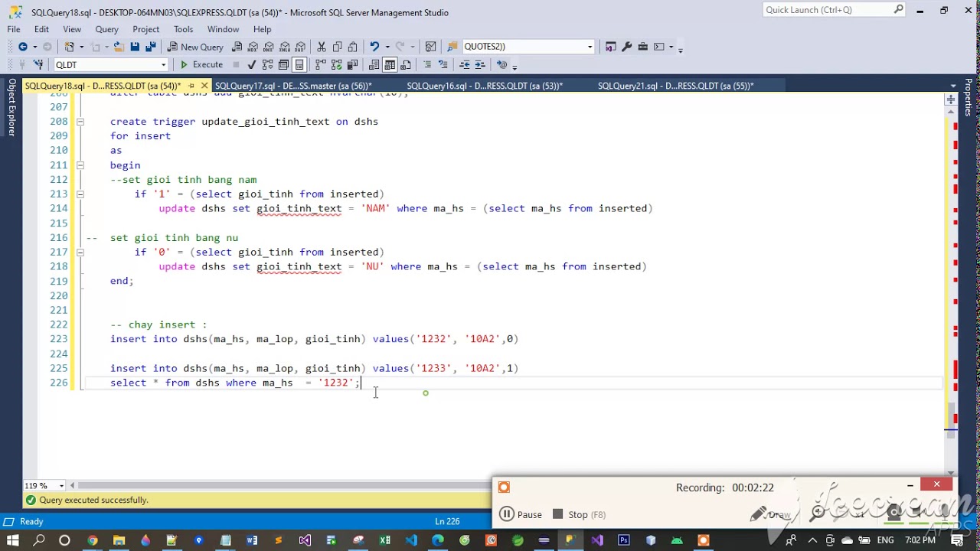Click the Parse checkmark icon
Image resolution: width=980 pixels, height=551 pixels.
(252, 65)
